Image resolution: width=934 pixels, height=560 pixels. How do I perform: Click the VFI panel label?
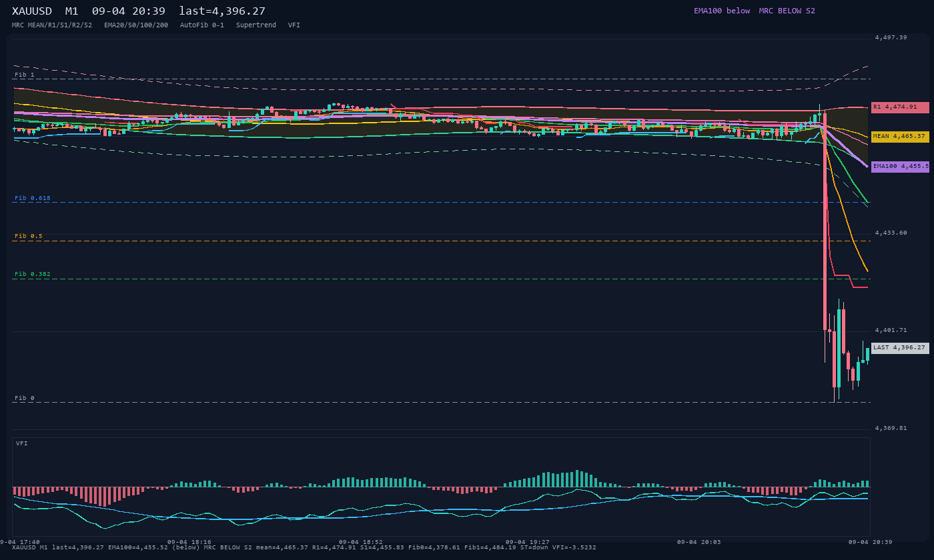click(x=22, y=443)
